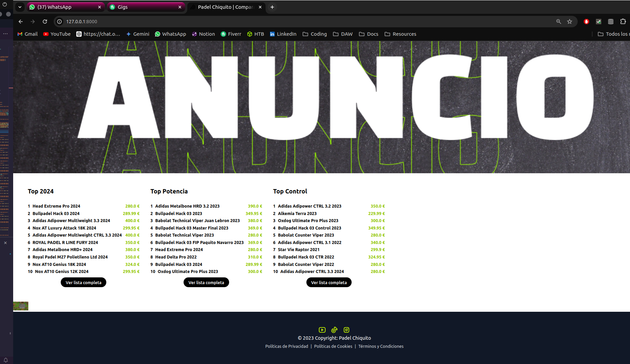Screen dimensions: 630x364
Task: Expand the Todos los marcadores folder
Action: pyautogui.click(x=613, y=34)
